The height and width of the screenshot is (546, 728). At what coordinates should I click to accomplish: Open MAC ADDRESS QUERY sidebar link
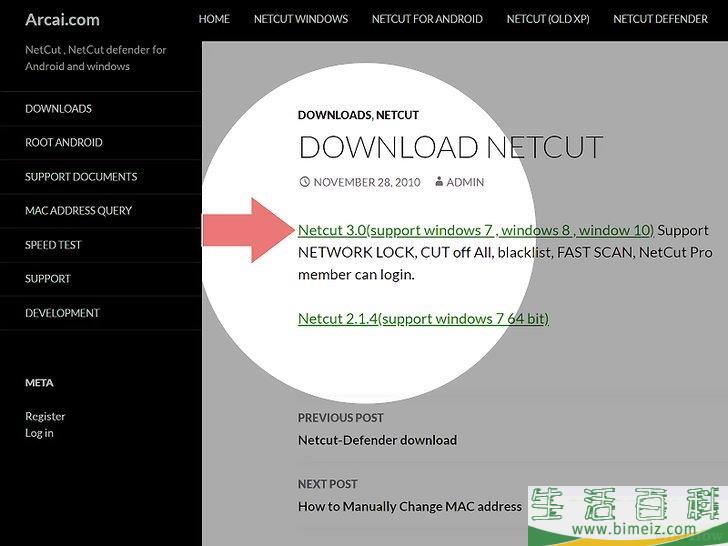tap(78, 211)
